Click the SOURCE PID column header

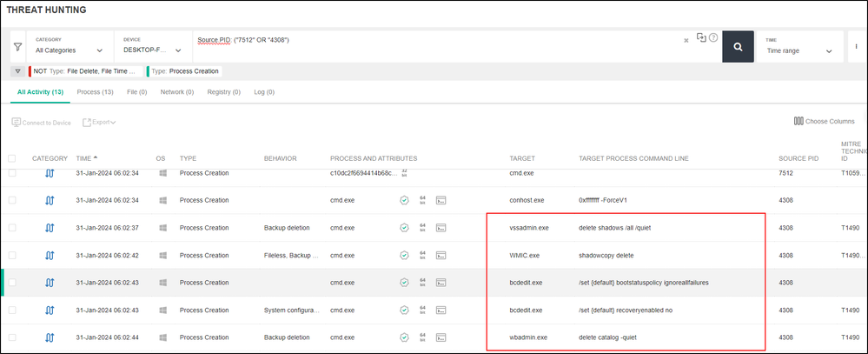(x=798, y=158)
